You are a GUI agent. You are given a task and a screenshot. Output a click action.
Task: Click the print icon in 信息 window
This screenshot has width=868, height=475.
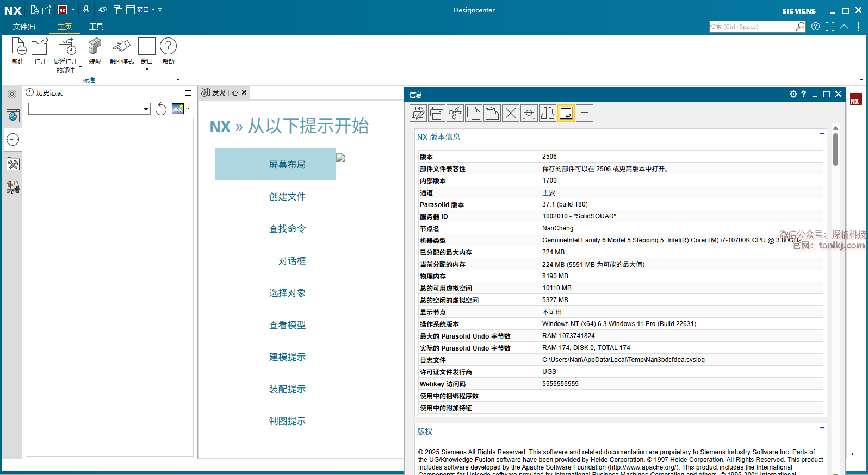pyautogui.click(x=436, y=113)
